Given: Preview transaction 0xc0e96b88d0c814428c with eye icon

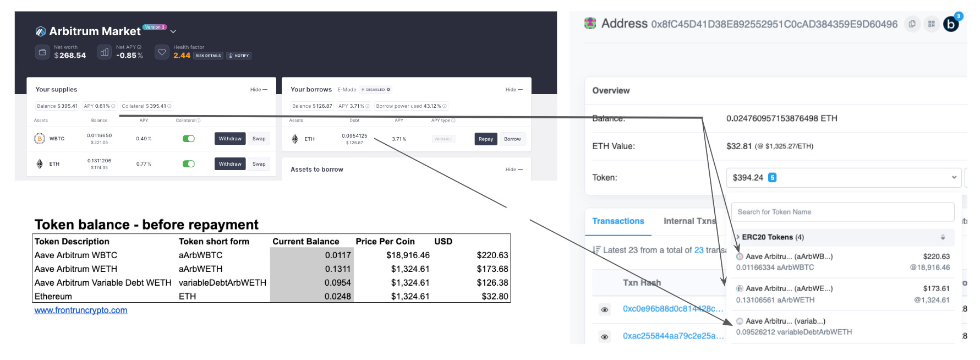Looking at the screenshot, I should [x=605, y=309].
